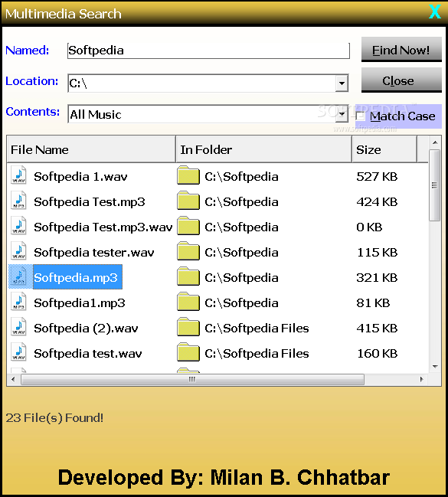The image size is (448, 497).
Task: Open the Contents dropdown arrow
Action: click(342, 114)
